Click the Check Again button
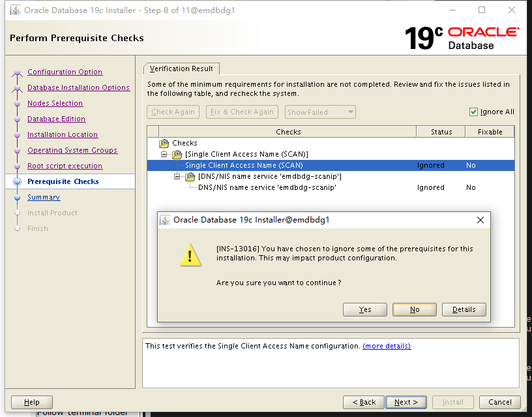This screenshot has width=532, height=417. coord(173,112)
